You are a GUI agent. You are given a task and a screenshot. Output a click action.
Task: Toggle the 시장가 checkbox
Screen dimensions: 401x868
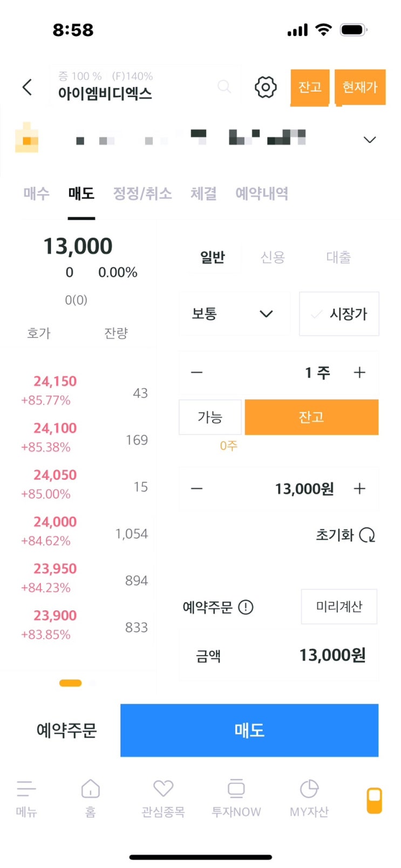tap(317, 314)
